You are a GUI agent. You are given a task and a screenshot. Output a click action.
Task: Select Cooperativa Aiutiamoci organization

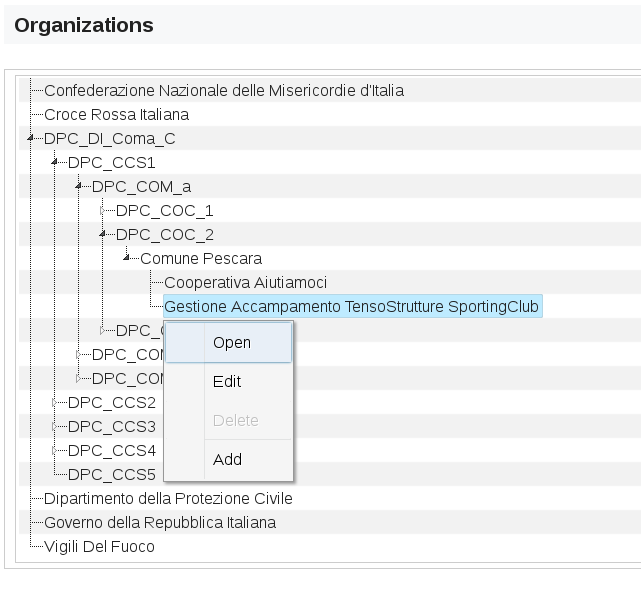pyautogui.click(x=245, y=283)
